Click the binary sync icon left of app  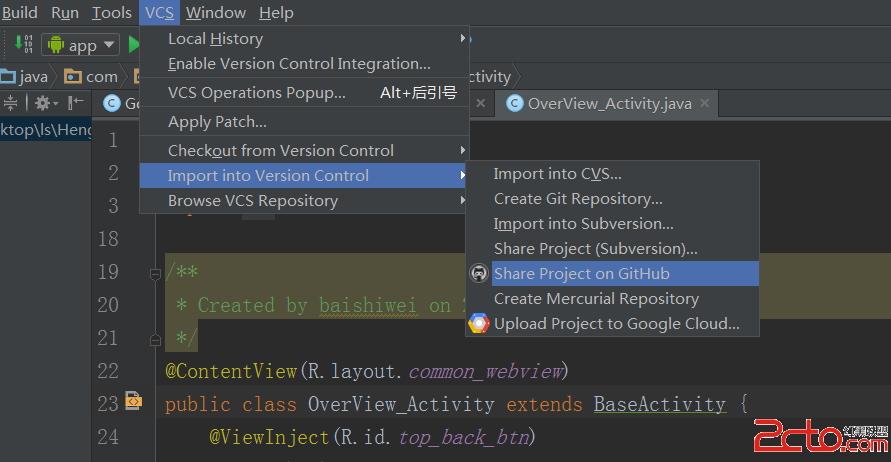pyautogui.click(x=24, y=45)
